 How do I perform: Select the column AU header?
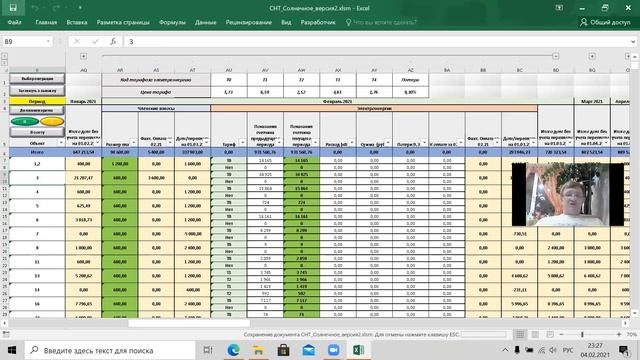[229, 70]
